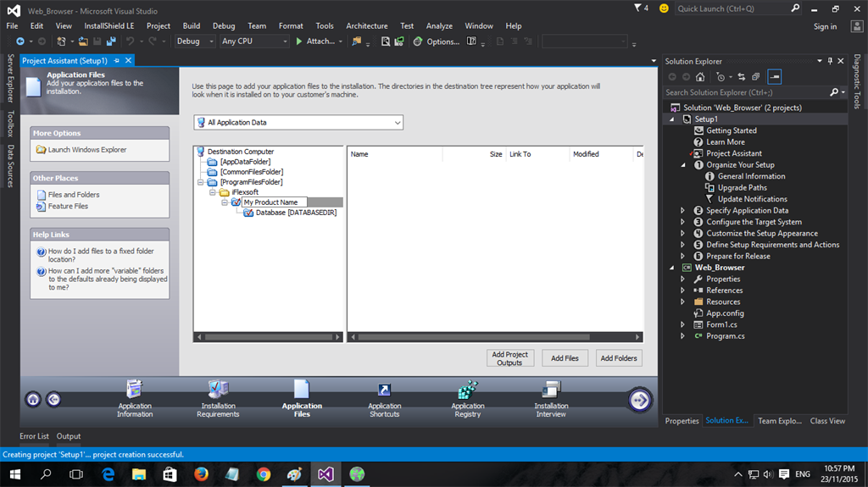Click the notifications flag icon
868x487 pixels.
pyautogui.click(x=637, y=8)
